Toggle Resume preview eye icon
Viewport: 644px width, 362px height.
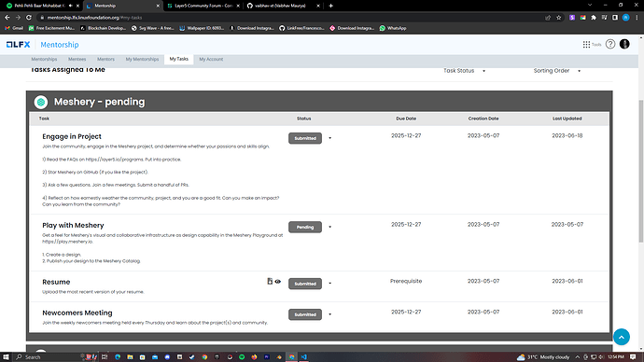click(278, 282)
